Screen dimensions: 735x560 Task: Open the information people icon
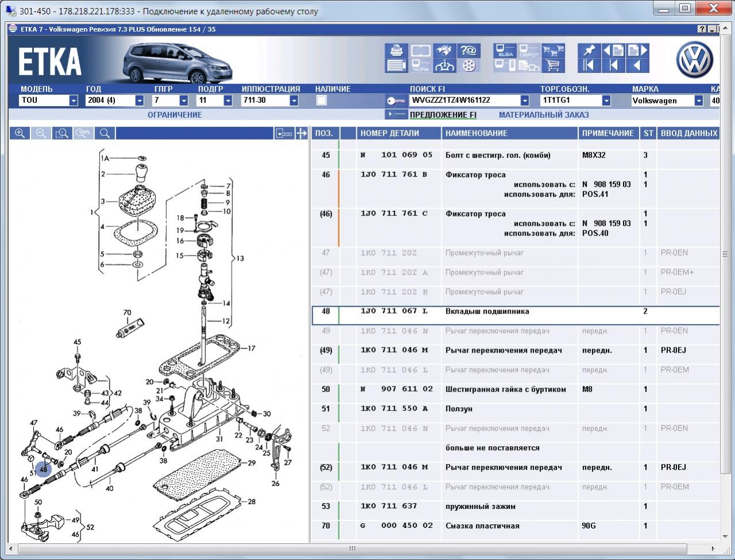tap(445, 65)
